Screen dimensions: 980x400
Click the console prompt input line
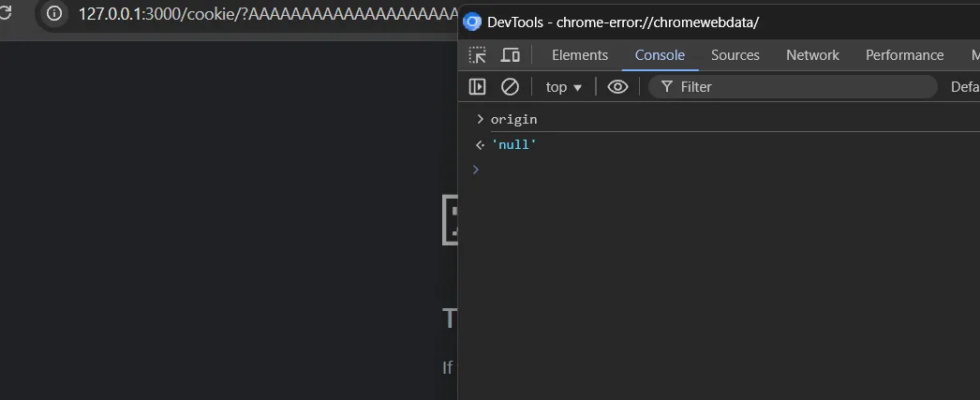[x=725, y=170]
